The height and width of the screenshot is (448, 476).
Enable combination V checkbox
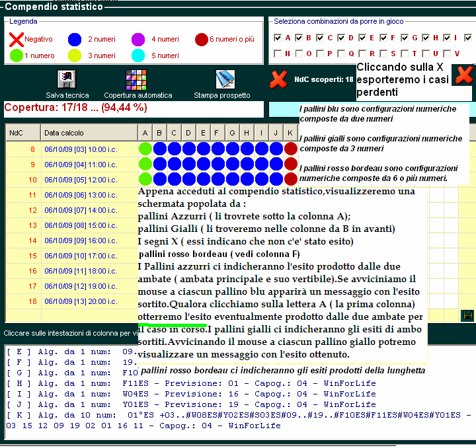pos(447,53)
